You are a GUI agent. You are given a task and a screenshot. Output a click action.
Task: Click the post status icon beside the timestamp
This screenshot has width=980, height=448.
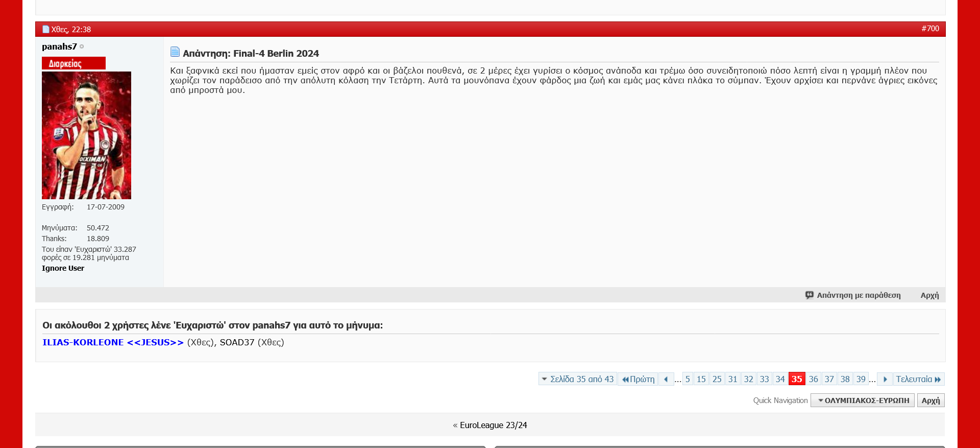coord(45,29)
